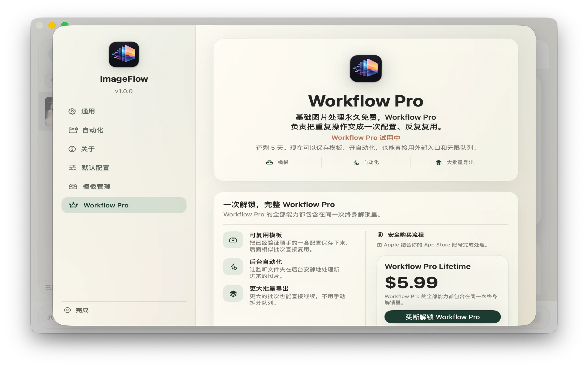Click the 模板 tray icon in hero card

(269, 162)
